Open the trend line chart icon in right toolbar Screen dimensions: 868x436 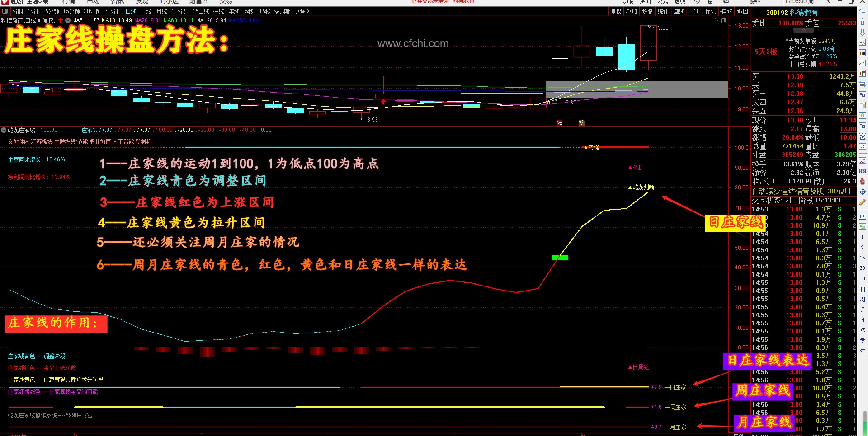coord(863,63)
